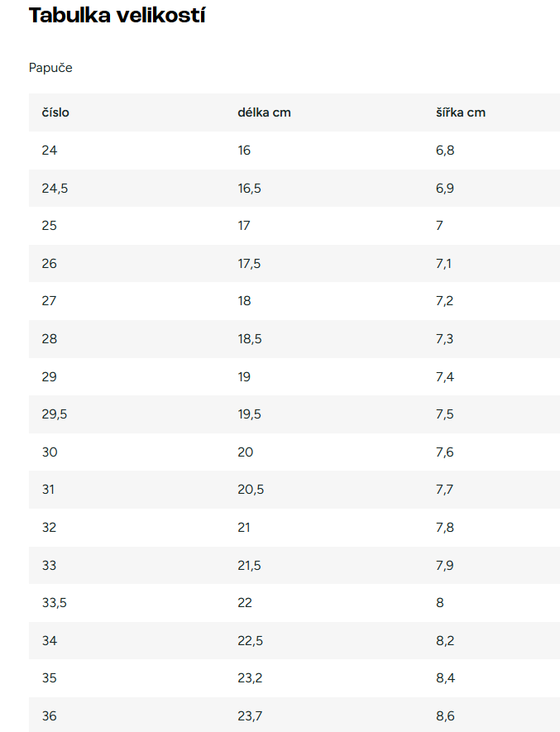Viewport: 560px width, 732px height.
Task: Click size 36 row number
Action: (x=49, y=716)
